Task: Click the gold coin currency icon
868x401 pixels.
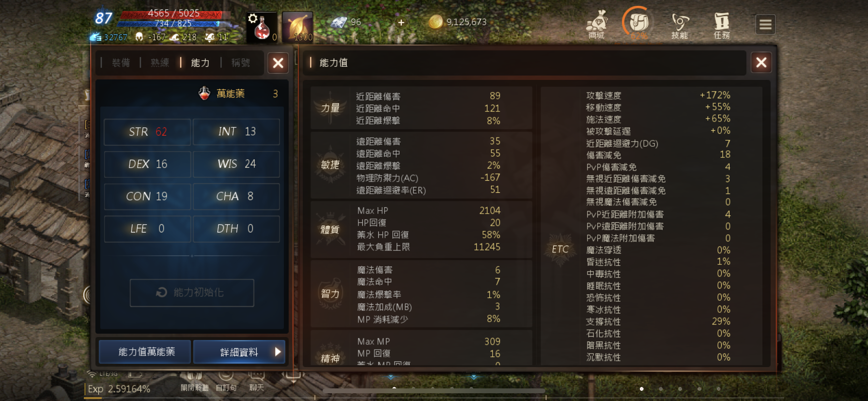Action: (435, 22)
